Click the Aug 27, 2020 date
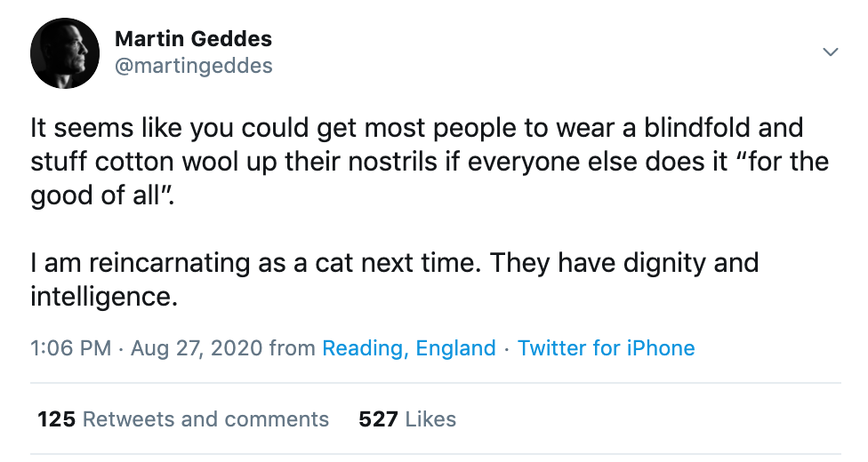The height and width of the screenshot is (462, 868). pos(197,348)
